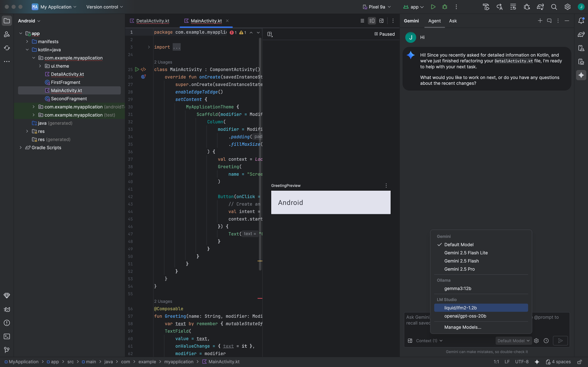Open the Gradle tool window elephant icon
This screenshot has height=367, width=588.
tap(581, 34)
